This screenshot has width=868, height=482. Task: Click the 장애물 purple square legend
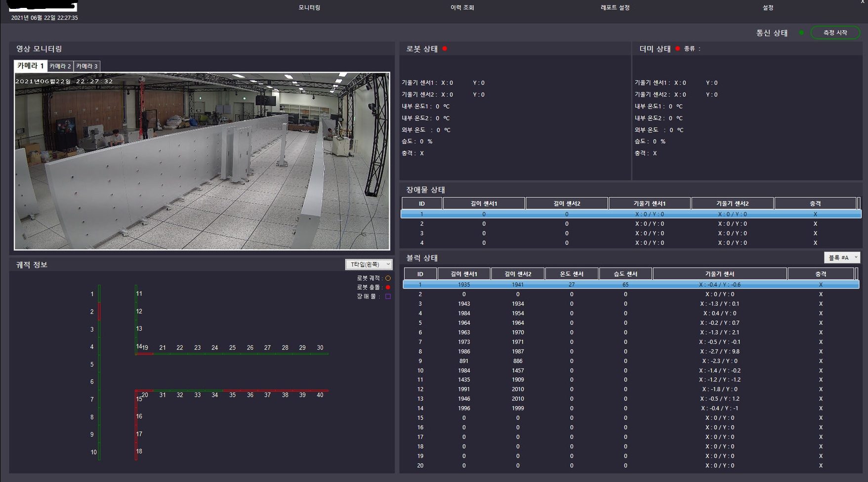coord(388,297)
